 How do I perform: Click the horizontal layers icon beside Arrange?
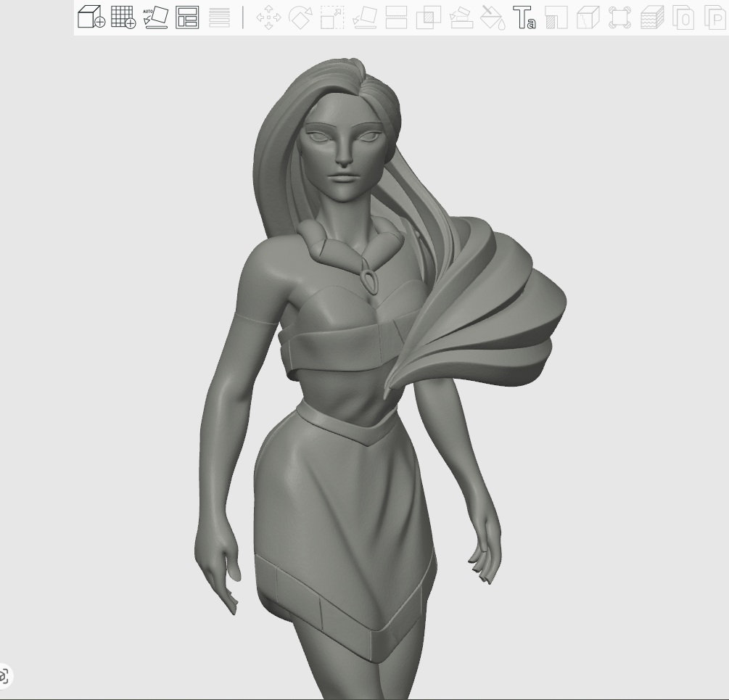[x=220, y=17]
